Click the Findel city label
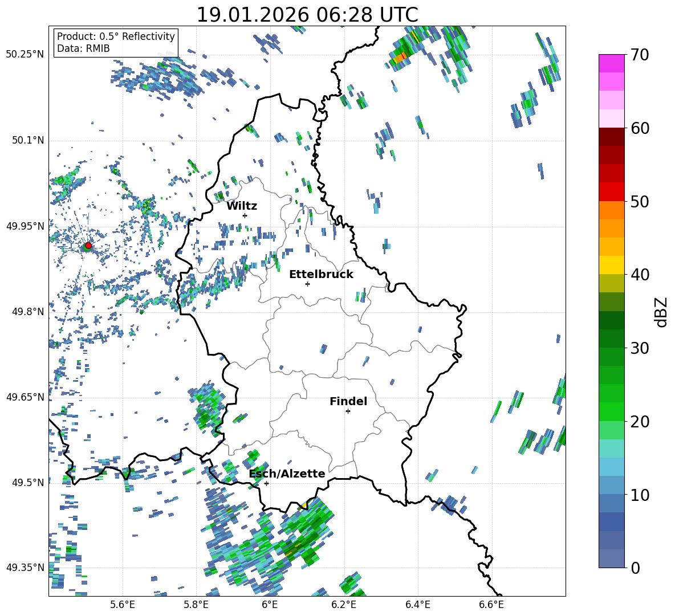675x616 pixels. point(348,401)
